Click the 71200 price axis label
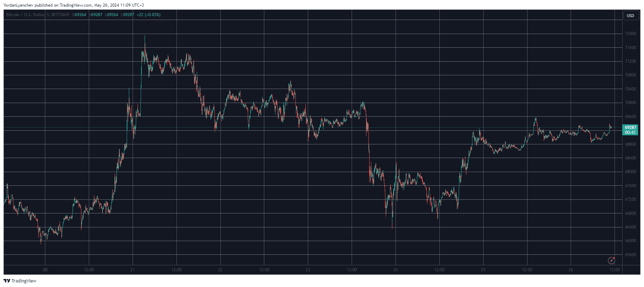Viewport: 644px width, 287px height. 630,61
